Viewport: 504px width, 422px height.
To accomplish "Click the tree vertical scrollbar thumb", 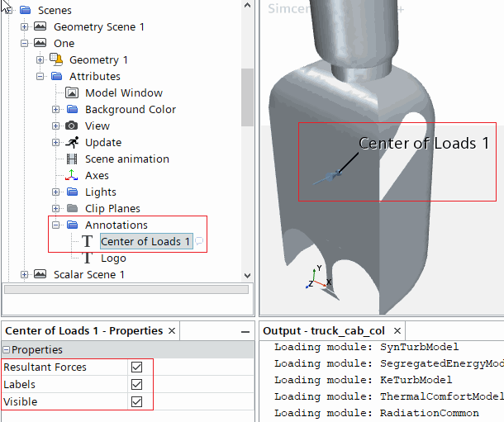I will point(247,97).
